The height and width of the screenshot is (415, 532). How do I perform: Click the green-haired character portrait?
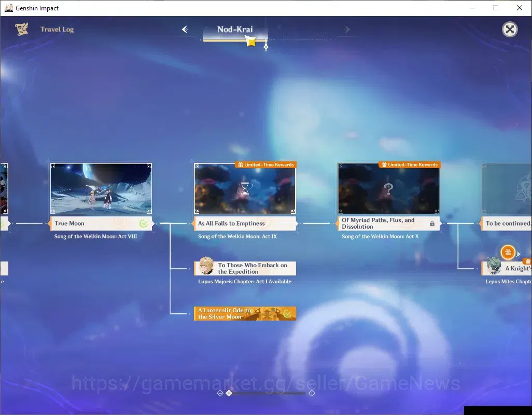(x=494, y=266)
